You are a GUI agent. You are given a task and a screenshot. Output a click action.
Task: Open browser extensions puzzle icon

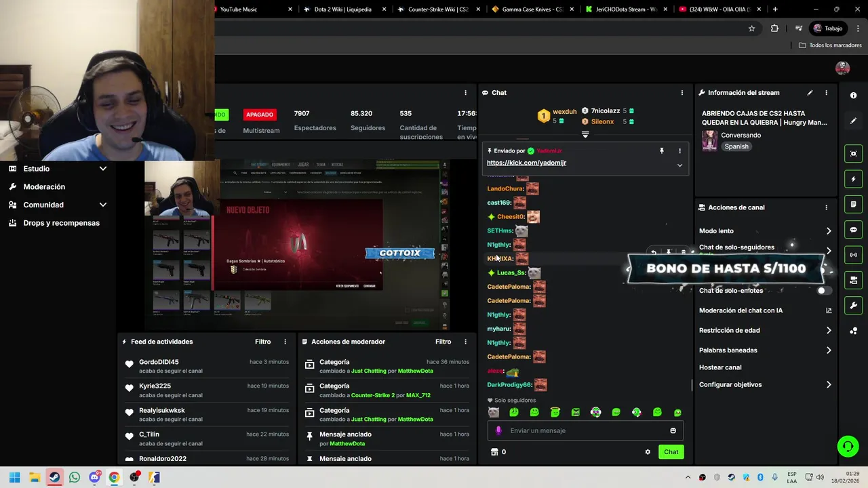[x=774, y=28]
